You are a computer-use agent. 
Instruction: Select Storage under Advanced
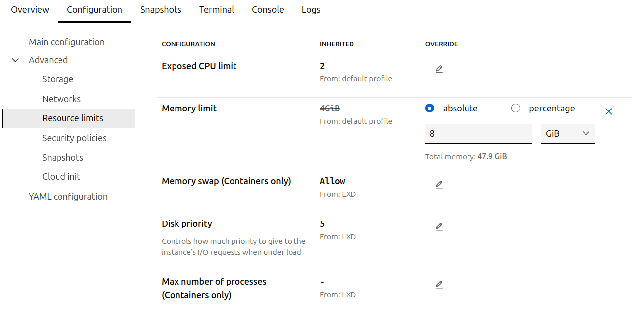pos(58,79)
